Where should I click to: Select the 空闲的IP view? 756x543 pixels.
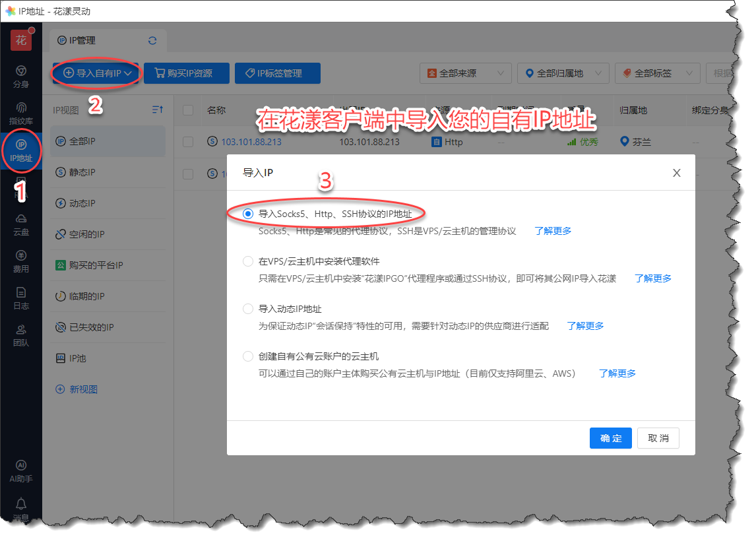click(108, 234)
